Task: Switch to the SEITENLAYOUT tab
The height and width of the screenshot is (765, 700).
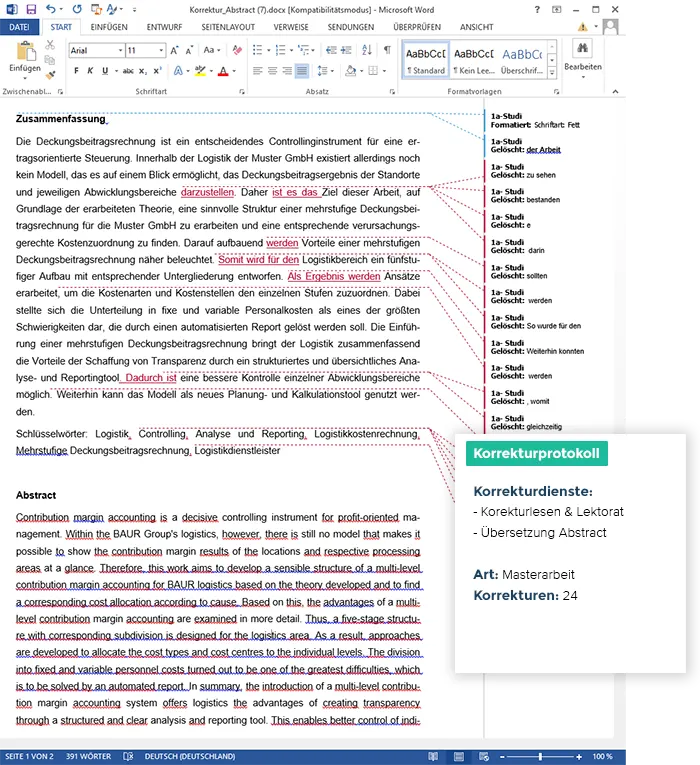Action: pyautogui.click(x=228, y=27)
